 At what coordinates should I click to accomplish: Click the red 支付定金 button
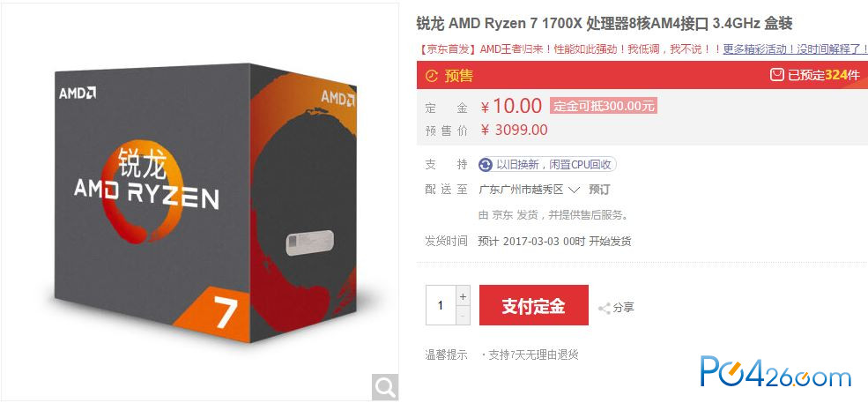tap(534, 305)
